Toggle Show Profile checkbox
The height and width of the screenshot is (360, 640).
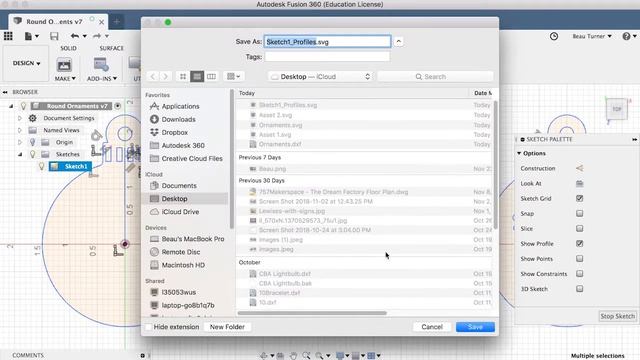(580, 244)
